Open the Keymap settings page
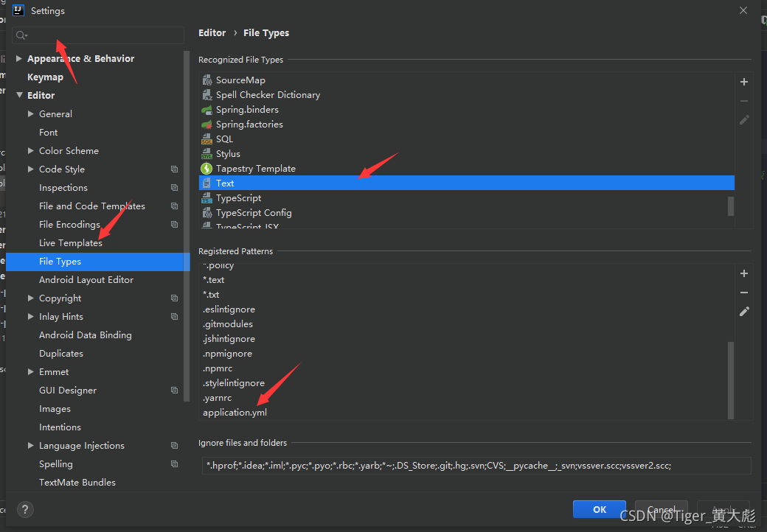Image resolution: width=767 pixels, height=532 pixels. coord(45,77)
